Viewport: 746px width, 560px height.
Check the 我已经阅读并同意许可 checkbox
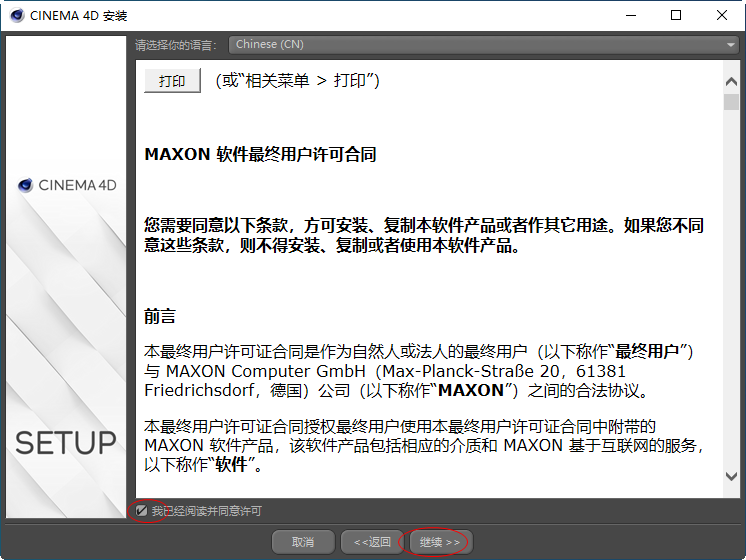coord(143,511)
